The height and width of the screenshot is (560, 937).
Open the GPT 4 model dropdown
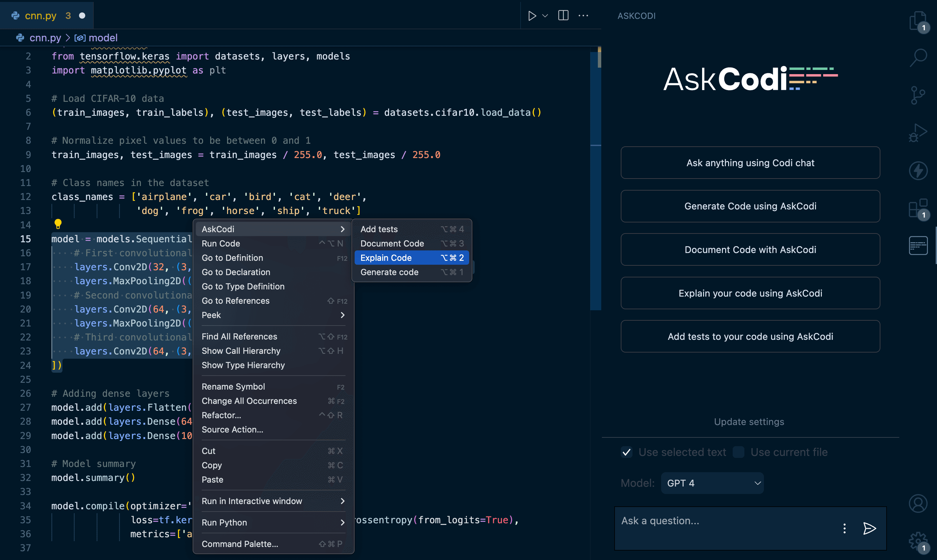click(x=712, y=483)
